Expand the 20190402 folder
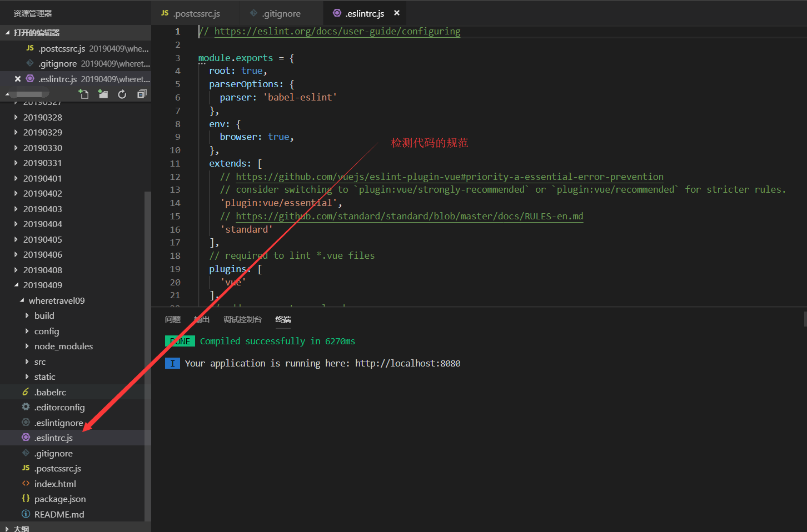The image size is (807, 532). 76,193
